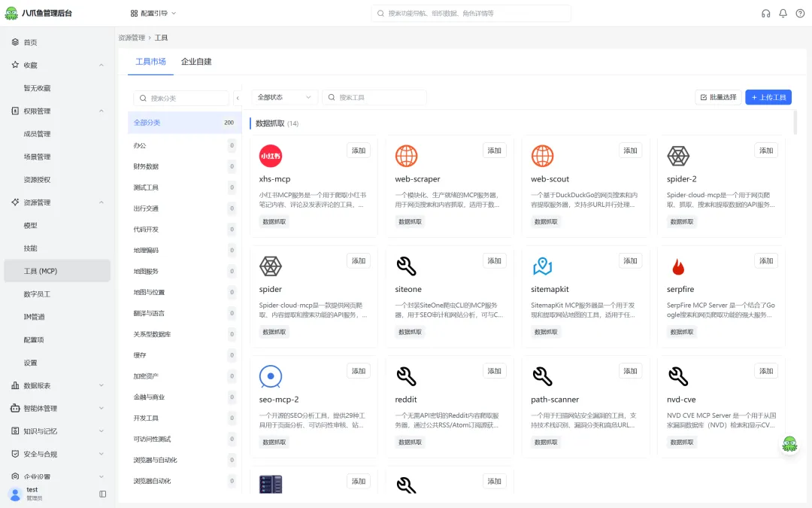
Task: Click the path-scanner wrench icon
Action: pyautogui.click(x=542, y=376)
